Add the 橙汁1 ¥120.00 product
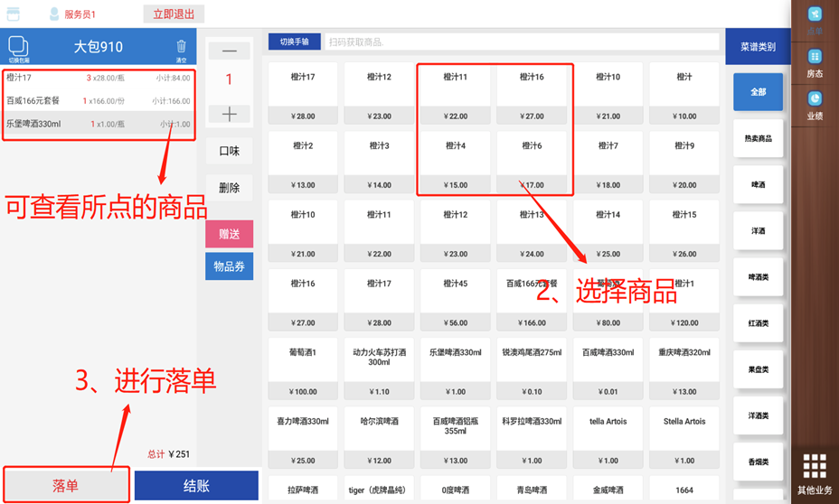839x504 pixels. coord(683,300)
